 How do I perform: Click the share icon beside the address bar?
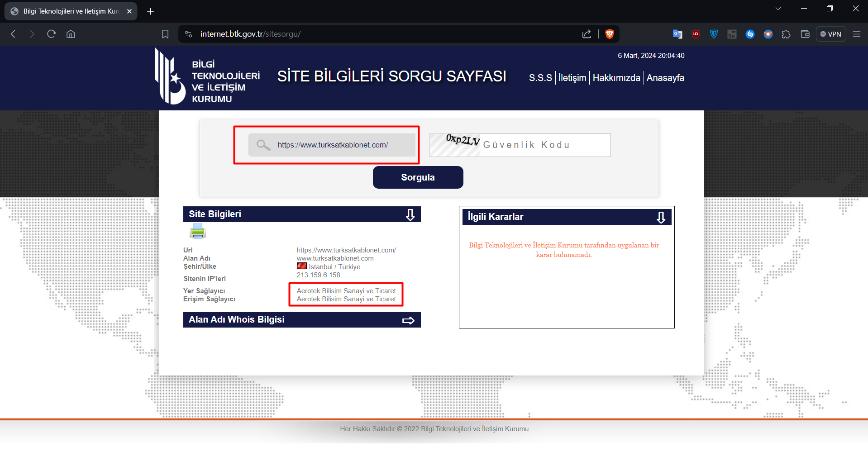pos(587,33)
